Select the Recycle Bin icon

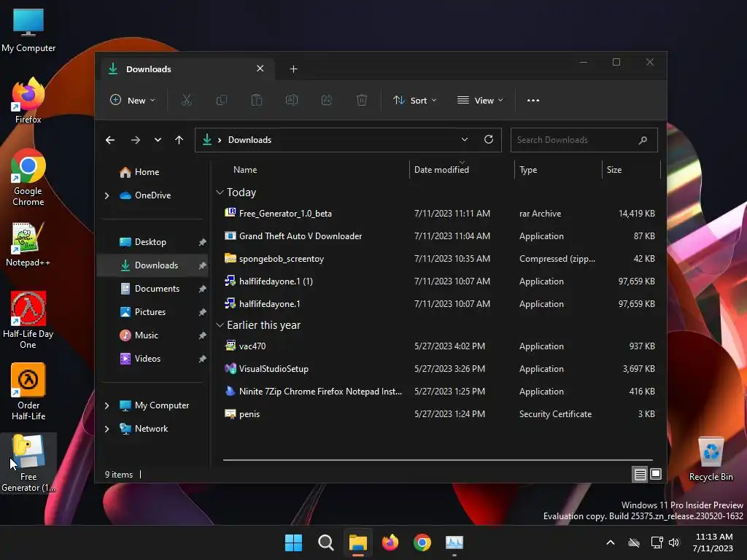tap(711, 459)
